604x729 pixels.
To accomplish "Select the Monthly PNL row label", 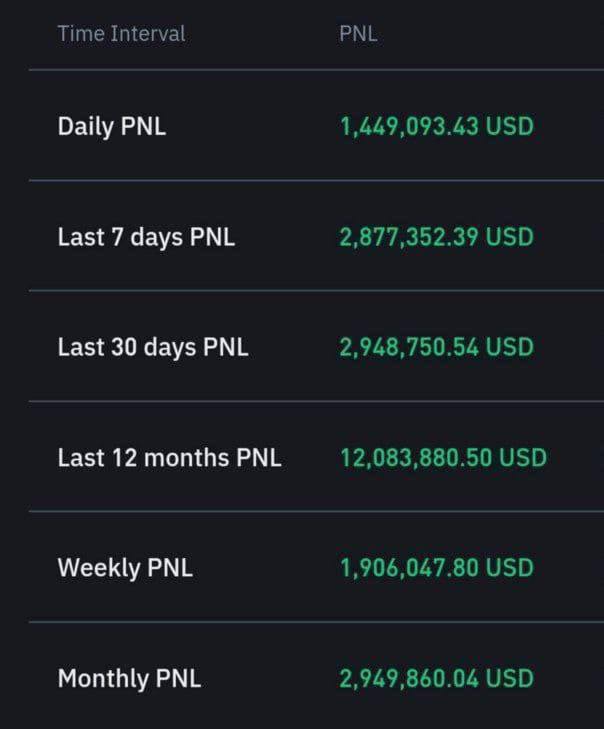I will pos(129,678).
